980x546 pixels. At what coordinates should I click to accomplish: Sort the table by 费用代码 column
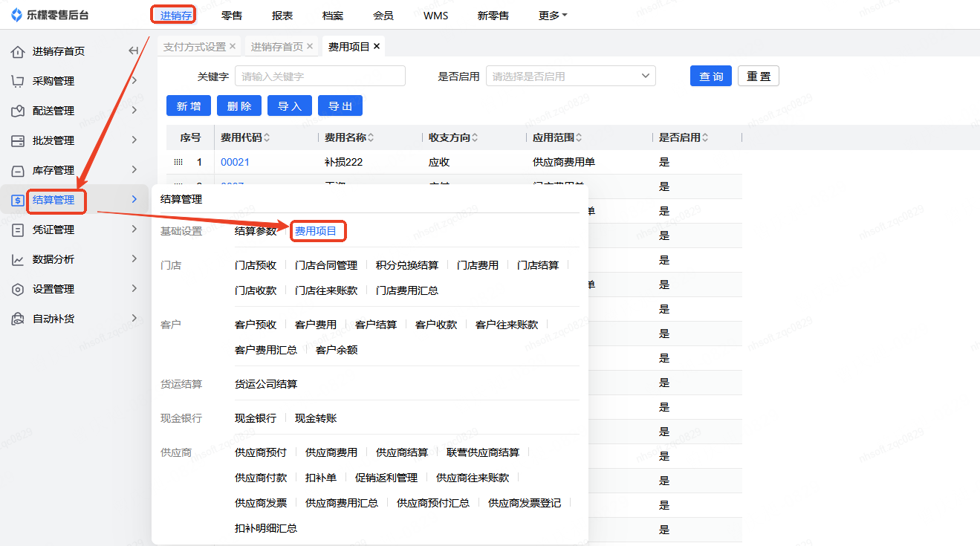267,137
